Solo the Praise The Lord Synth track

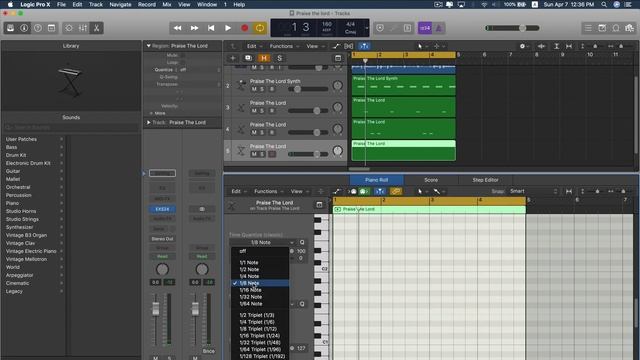262,89
